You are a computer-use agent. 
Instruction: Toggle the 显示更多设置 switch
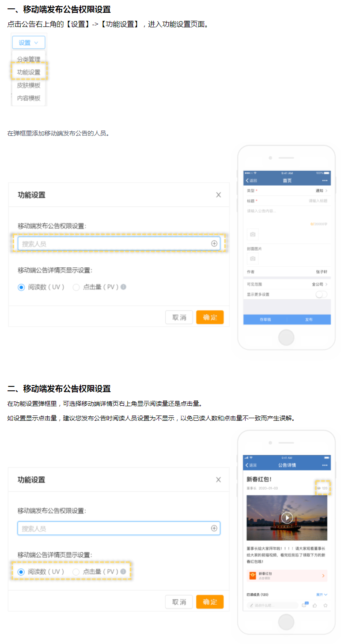coord(322,294)
